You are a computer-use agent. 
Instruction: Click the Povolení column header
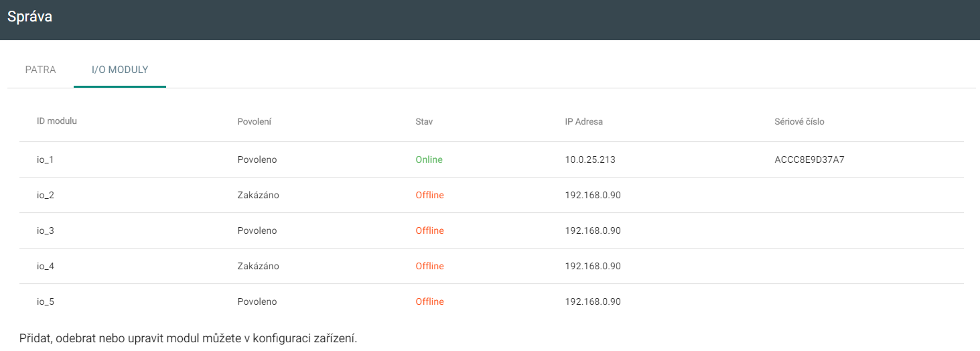254,122
